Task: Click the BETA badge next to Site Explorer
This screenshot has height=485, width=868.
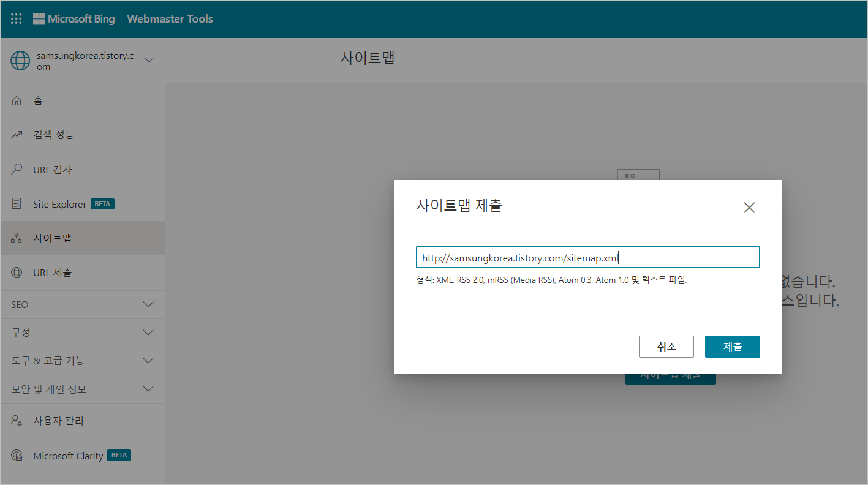Action: tap(103, 204)
